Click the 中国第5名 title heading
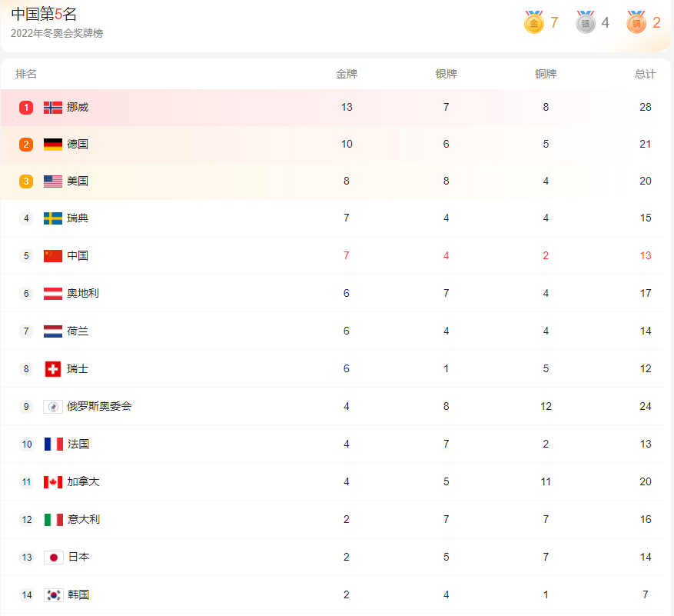The image size is (674, 616). [44, 14]
